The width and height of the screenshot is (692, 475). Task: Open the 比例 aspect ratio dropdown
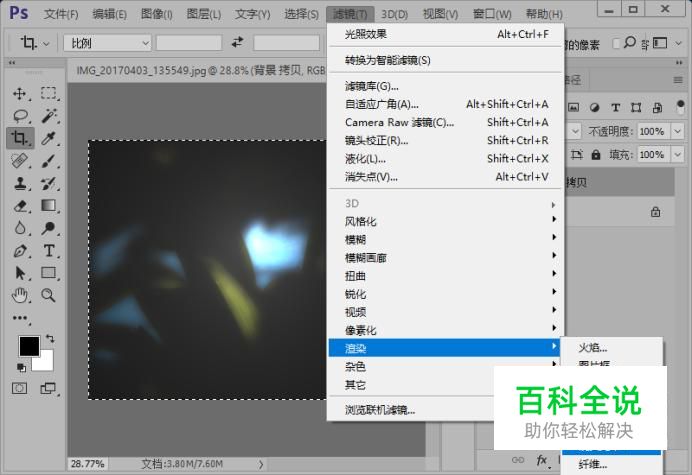coord(107,43)
